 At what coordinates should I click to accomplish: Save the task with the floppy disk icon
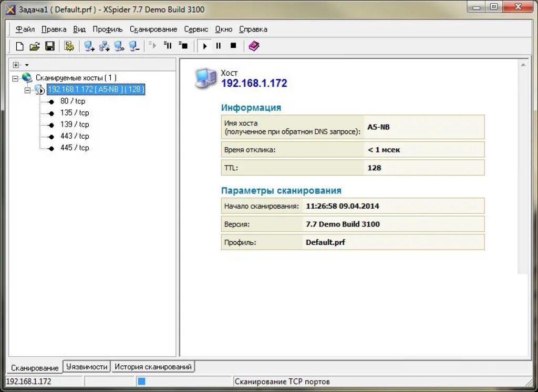coord(50,46)
